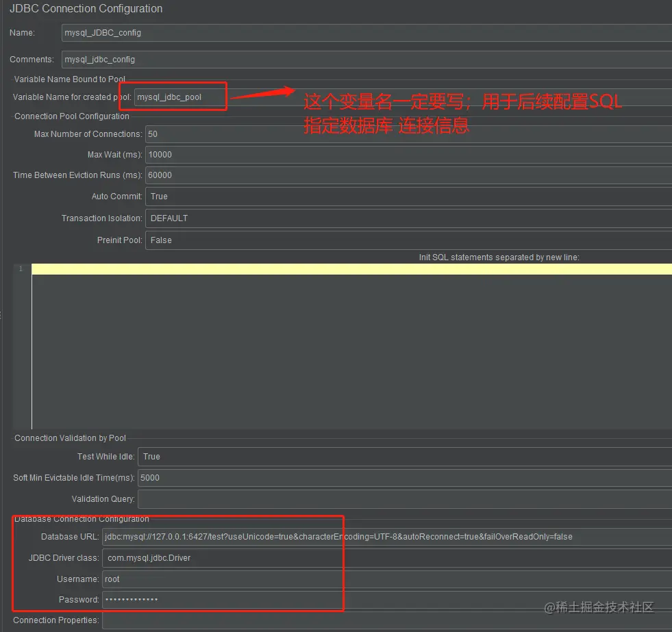Focus the Variable Name for created pool field

[x=403, y=97]
